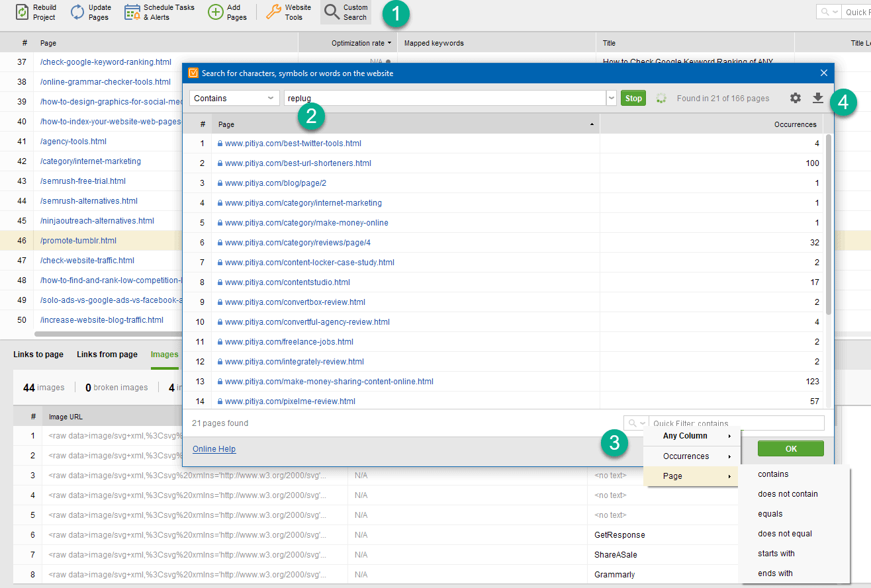
Task: Switch to Links from page tab
Action: click(107, 355)
